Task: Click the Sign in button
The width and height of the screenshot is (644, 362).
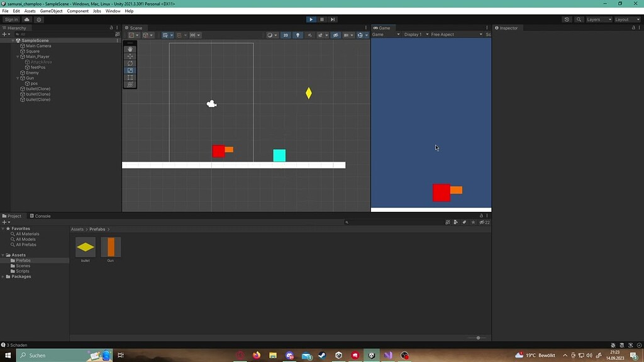Action: (x=10, y=19)
